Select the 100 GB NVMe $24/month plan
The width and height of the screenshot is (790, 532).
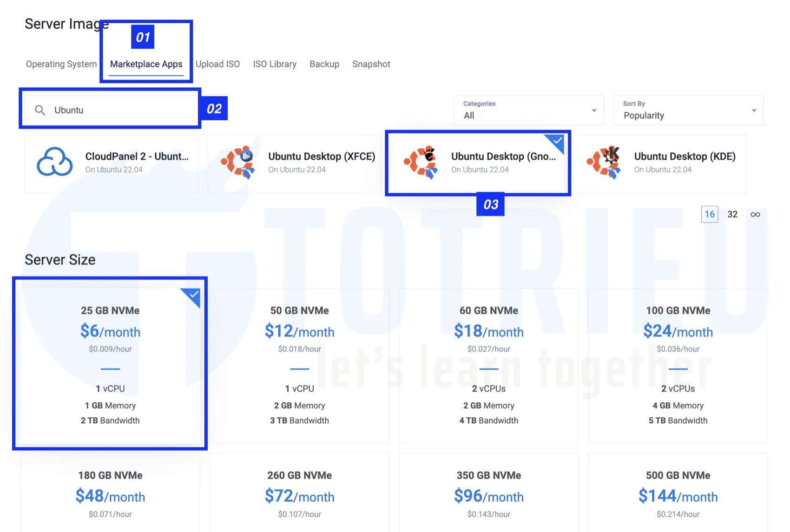coord(678,366)
